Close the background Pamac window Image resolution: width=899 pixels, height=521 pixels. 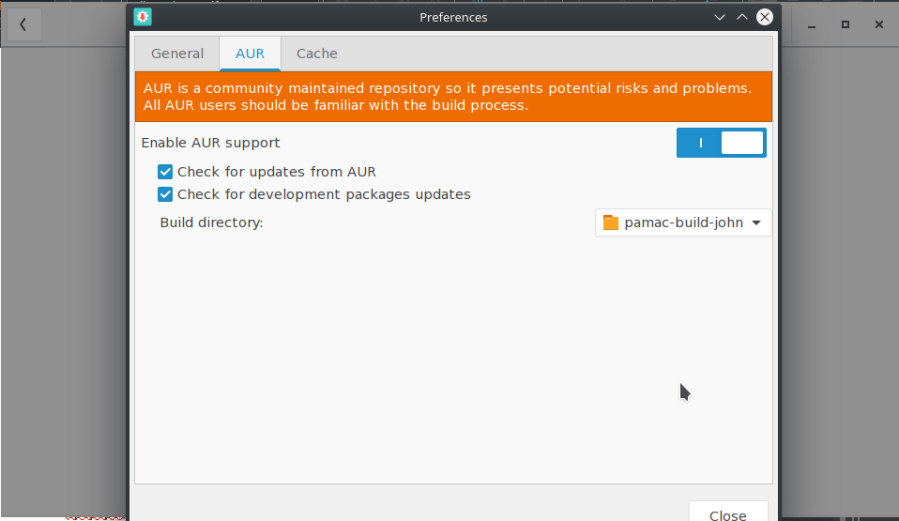click(x=878, y=24)
